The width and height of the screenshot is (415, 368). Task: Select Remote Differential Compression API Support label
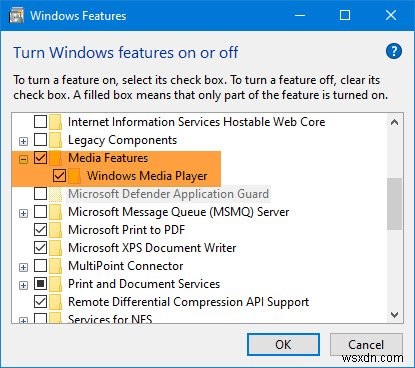coord(188,302)
